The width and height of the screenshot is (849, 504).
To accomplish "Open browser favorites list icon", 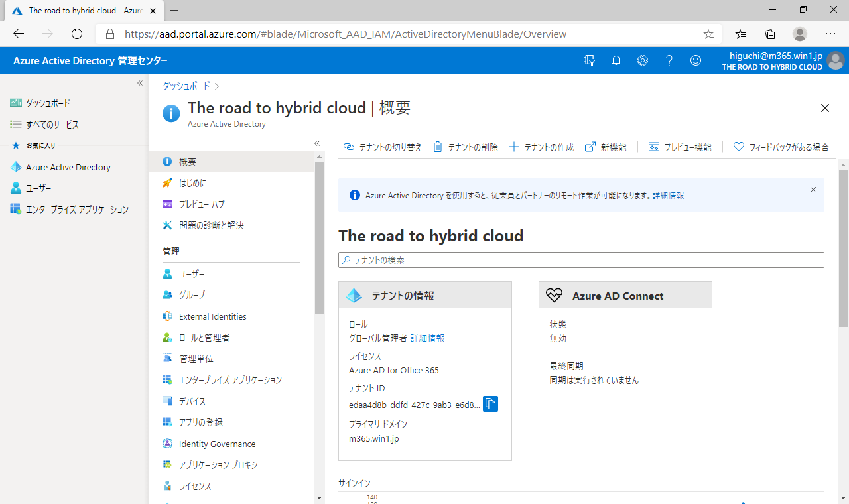I will 741,34.
